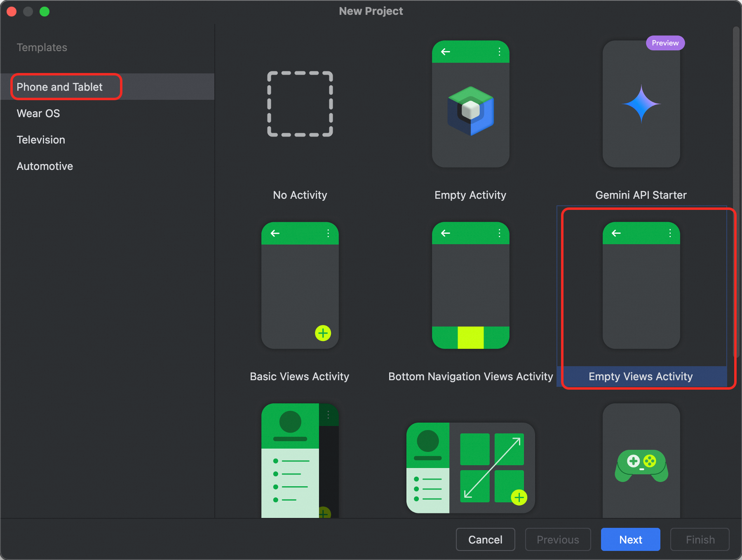This screenshot has width=742, height=560.
Task: Select the Basic Views Activity thumbnail
Action: (300, 285)
